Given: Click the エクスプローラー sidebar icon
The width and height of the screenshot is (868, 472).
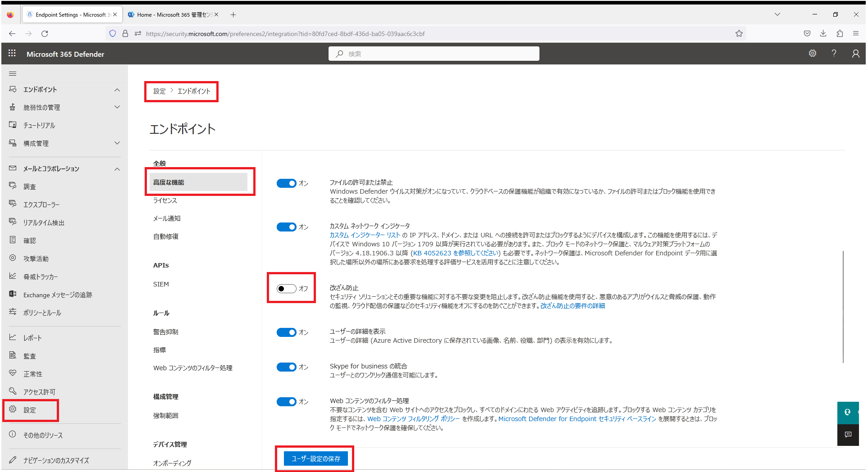Looking at the screenshot, I should pyautogui.click(x=13, y=204).
